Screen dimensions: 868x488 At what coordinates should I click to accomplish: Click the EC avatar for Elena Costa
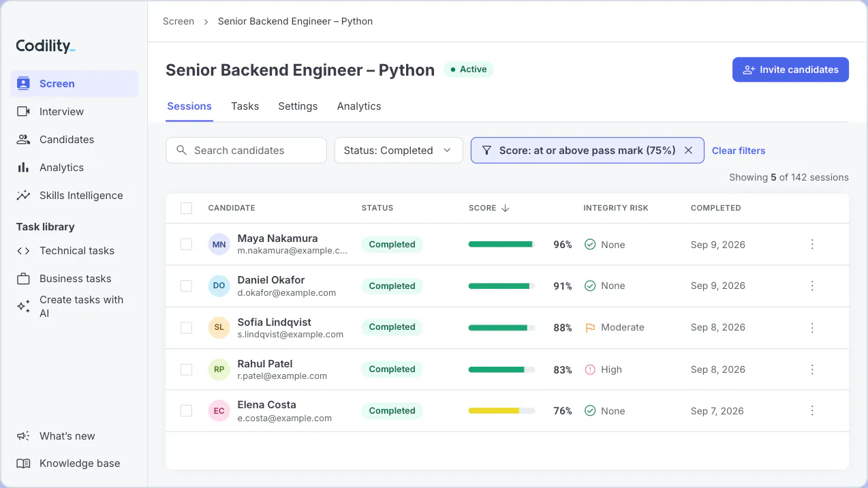219,411
